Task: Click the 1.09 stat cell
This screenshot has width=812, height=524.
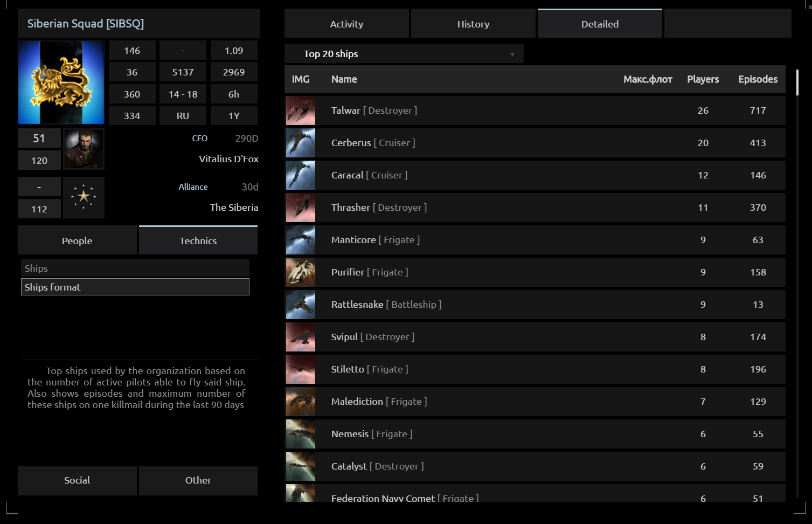Action: (x=234, y=51)
